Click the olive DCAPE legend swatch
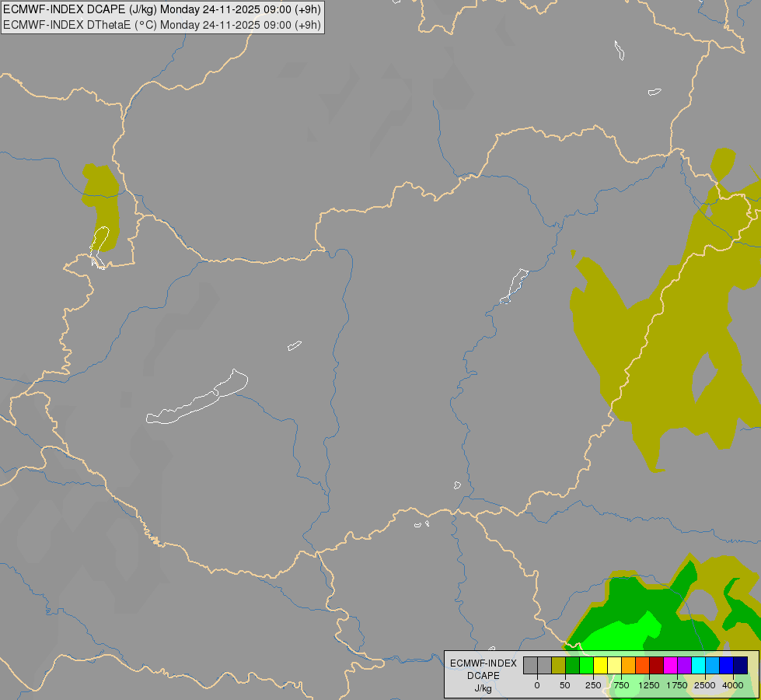 (x=558, y=665)
